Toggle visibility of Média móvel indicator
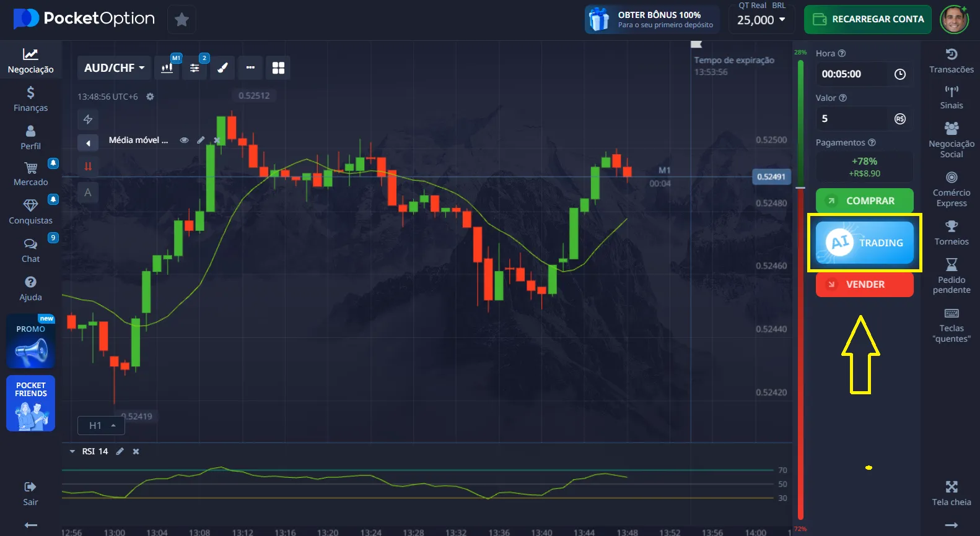Viewport: 980px width, 536px height. 184,140
